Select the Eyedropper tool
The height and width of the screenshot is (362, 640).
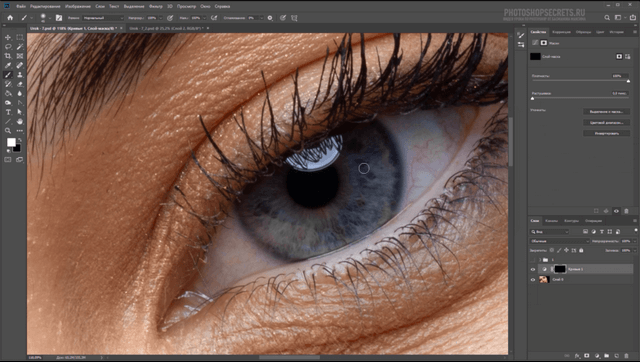click(x=8, y=65)
